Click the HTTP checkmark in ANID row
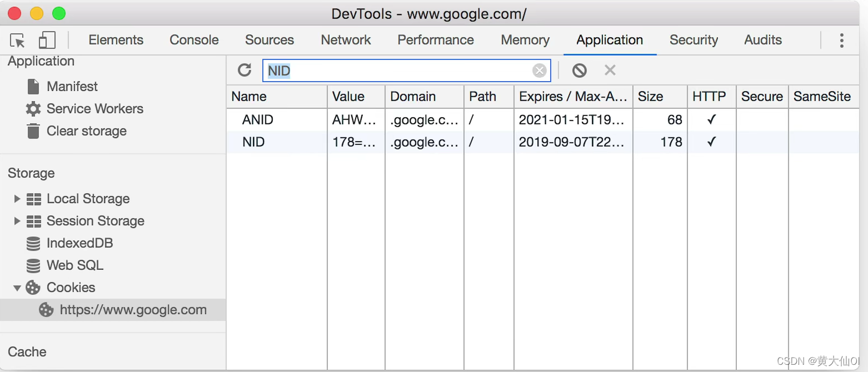Viewport: 868px width, 372px height. coord(711,120)
